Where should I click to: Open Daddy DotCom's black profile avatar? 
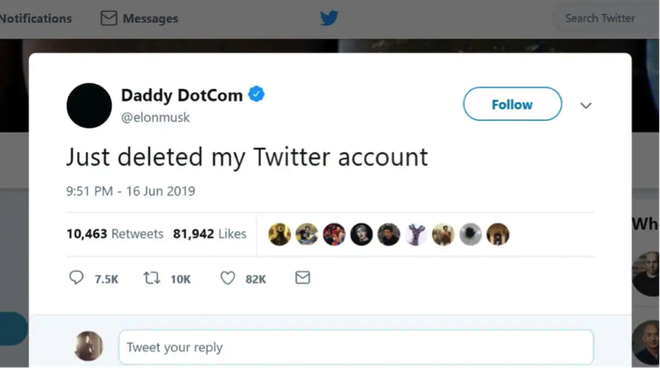(x=89, y=106)
